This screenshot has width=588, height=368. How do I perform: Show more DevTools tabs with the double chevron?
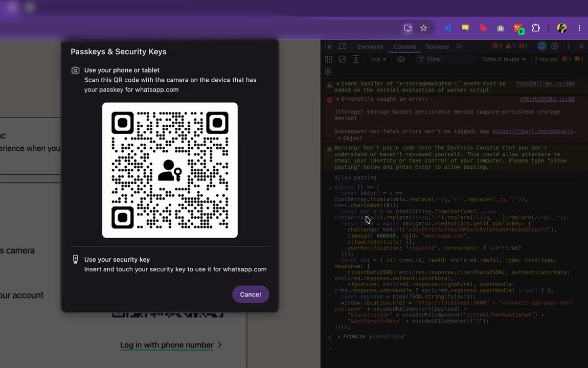pyautogui.click(x=459, y=46)
